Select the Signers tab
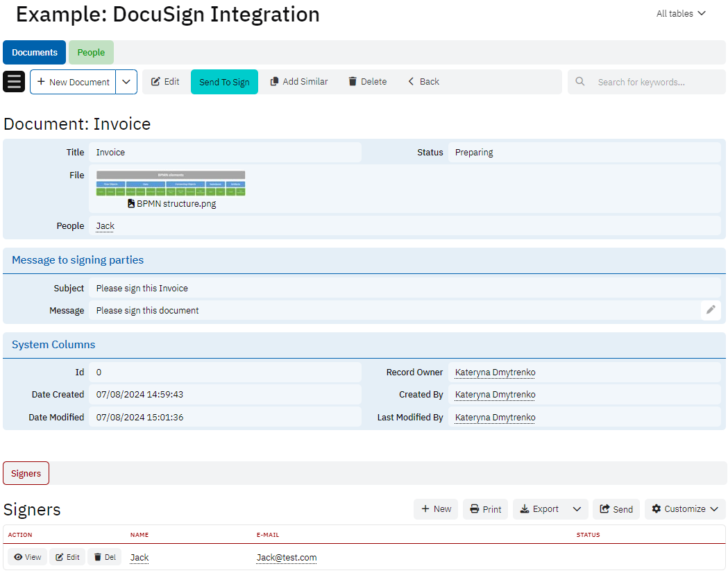This screenshot has height=573, width=728. point(26,473)
